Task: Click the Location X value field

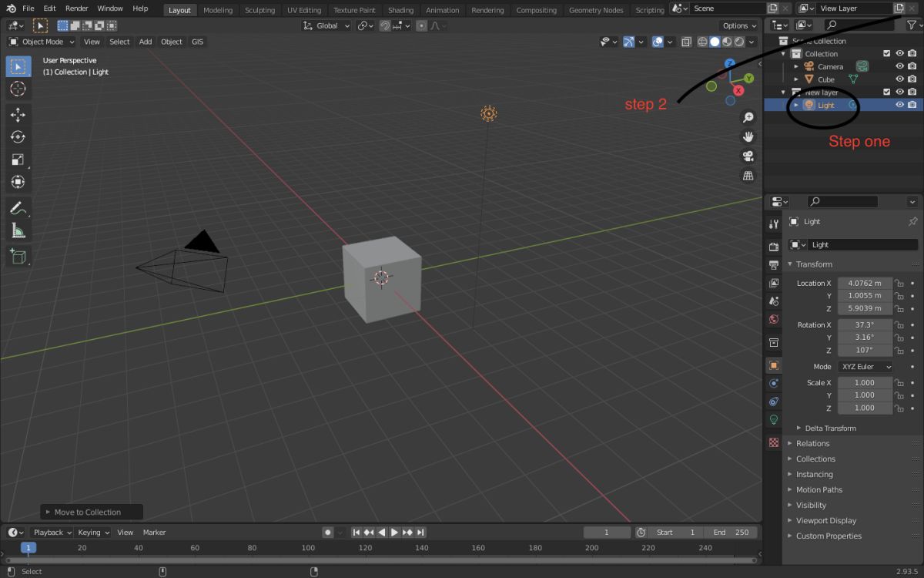Action: click(865, 284)
